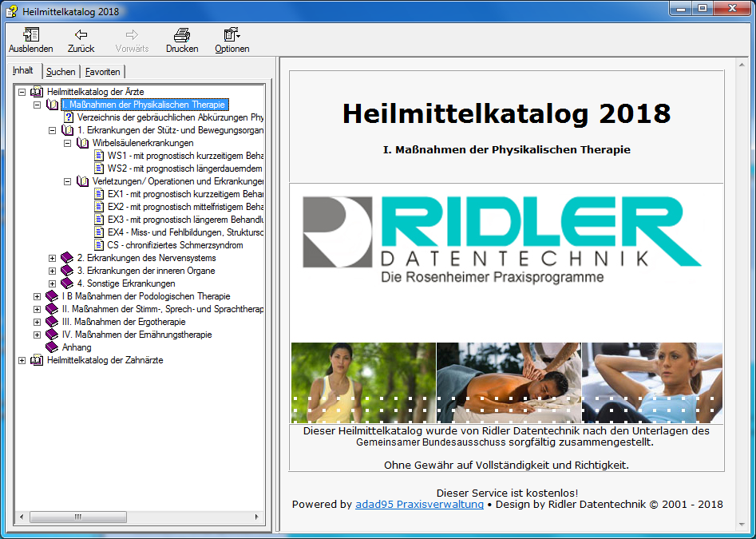Select IV. Maßnahmen der Ernährungstherapie label
756x539 pixels.
tap(137, 335)
